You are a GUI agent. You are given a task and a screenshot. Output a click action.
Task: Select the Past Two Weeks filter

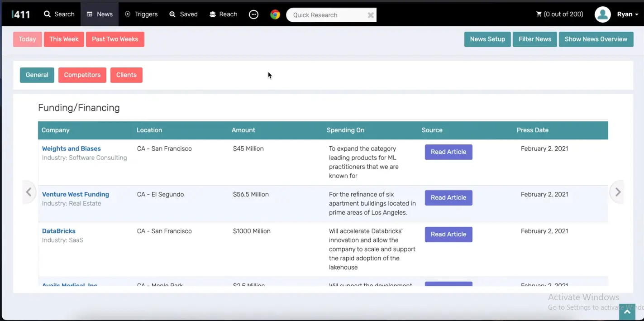115,39
